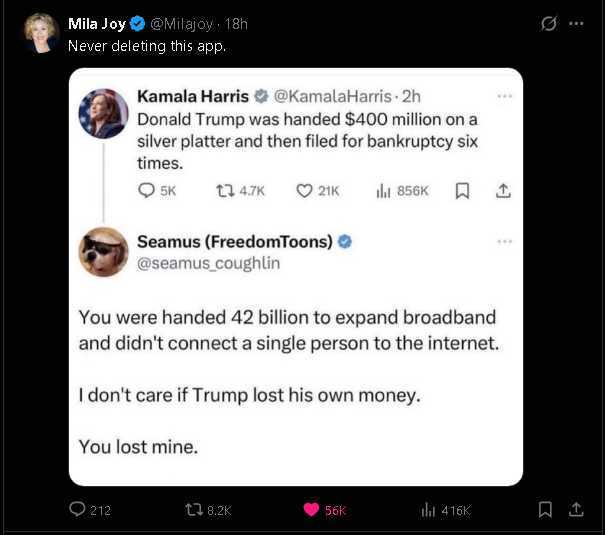View analytics icon showing 416K views
605x535 pixels.
click(x=428, y=510)
